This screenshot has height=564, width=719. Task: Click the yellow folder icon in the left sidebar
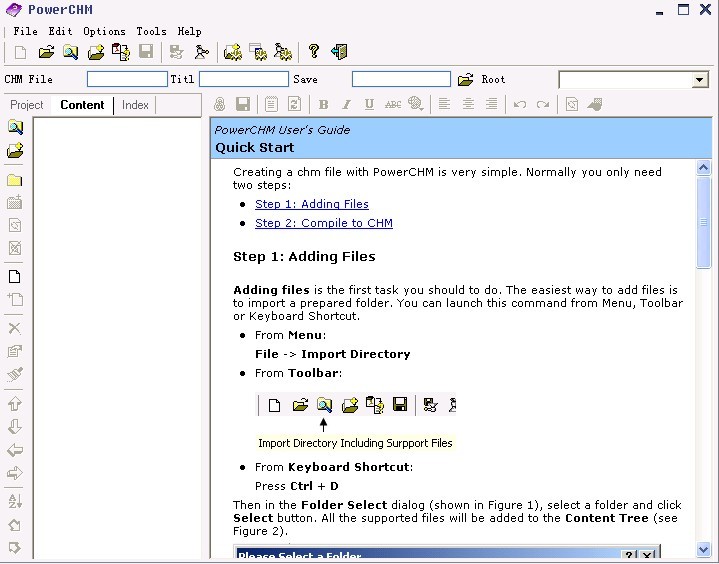click(15, 181)
